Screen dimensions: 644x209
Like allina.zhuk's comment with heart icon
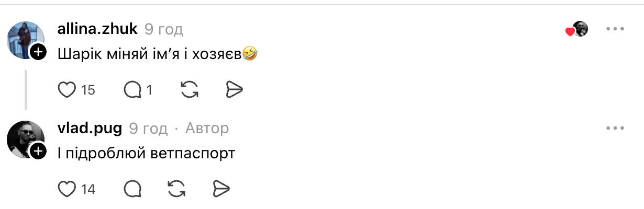coord(67,90)
